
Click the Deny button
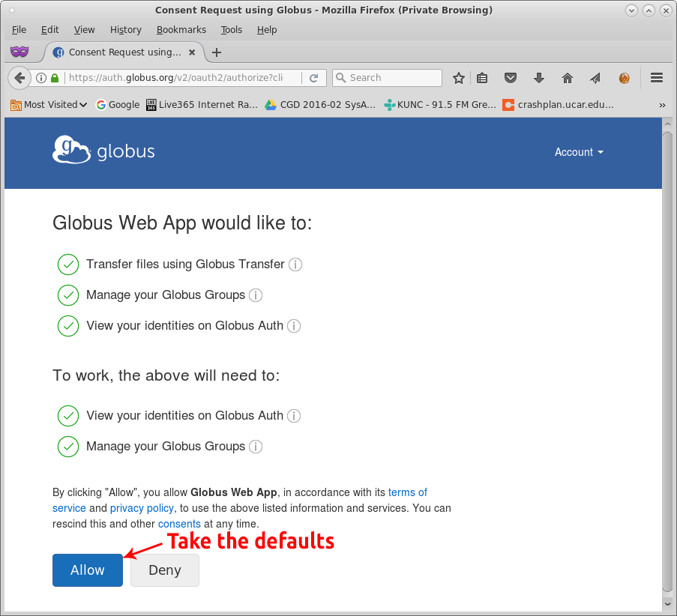click(165, 570)
